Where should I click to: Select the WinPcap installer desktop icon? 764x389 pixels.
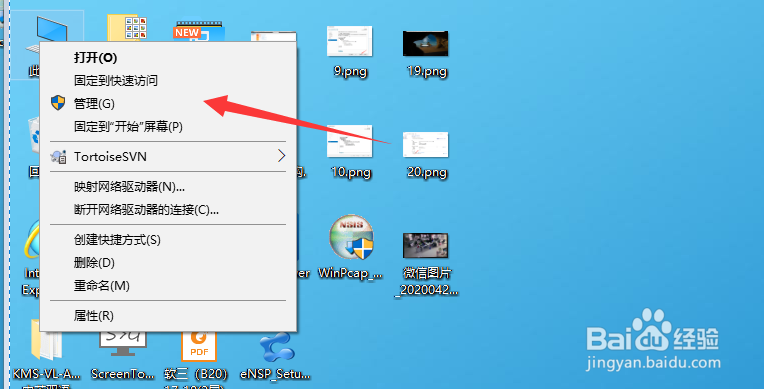(x=351, y=238)
